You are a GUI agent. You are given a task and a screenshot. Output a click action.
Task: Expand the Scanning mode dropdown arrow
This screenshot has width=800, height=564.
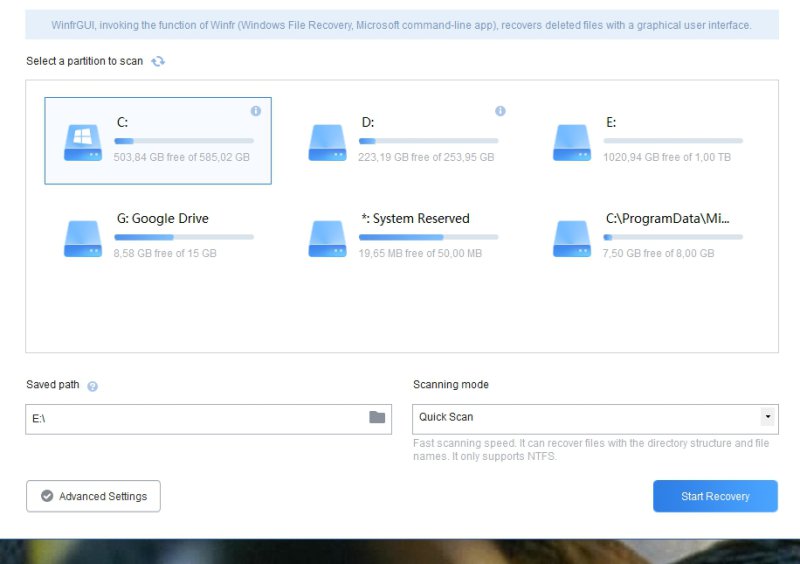coord(767,417)
